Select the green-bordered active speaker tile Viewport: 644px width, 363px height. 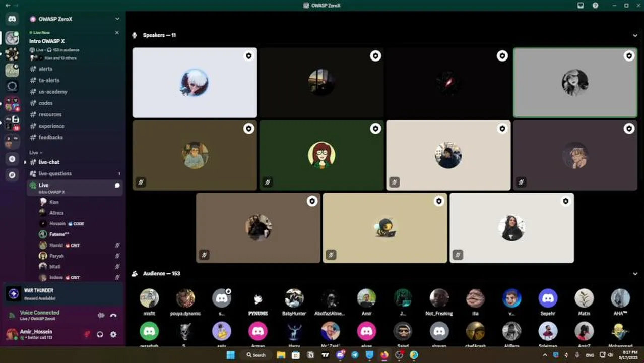coord(575,83)
